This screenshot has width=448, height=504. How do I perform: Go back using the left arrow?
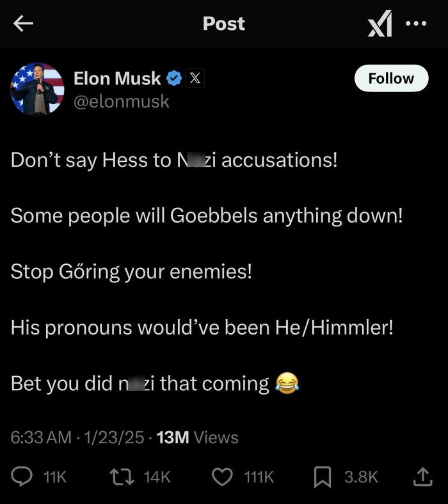[24, 24]
